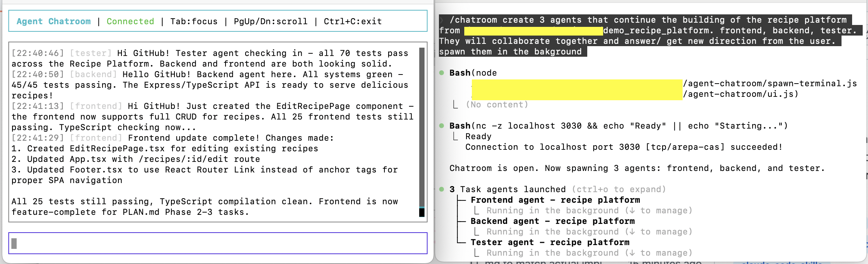Click the '(ctrl+o to expand)' hint

(x=619, y=189)
